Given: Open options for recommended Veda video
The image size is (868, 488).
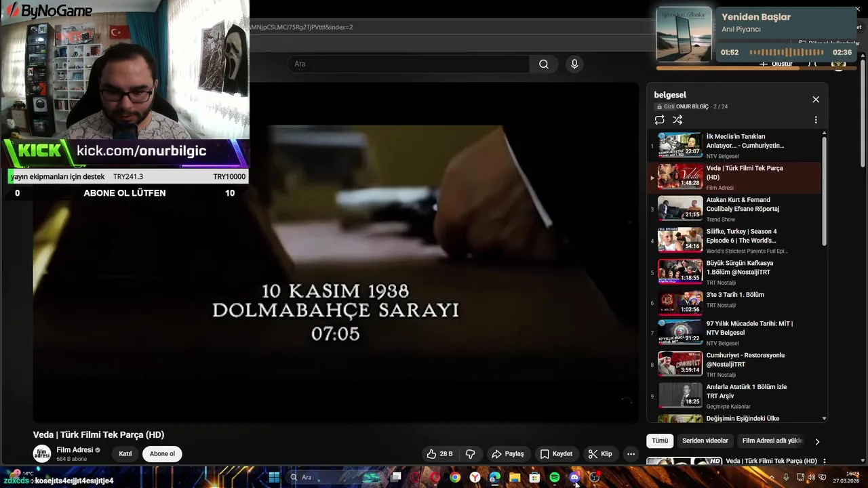Looking at the screenshot, I should [x=825, y=461].
